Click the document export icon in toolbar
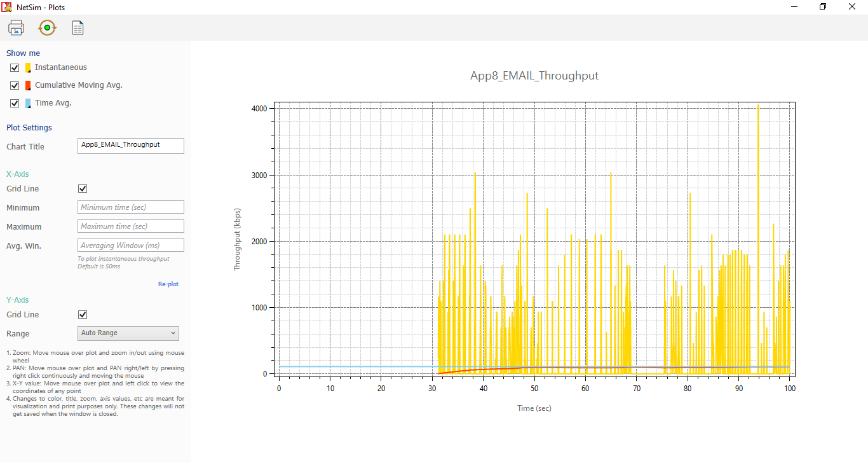The width and height of the screenshot is (868, 463). [78, 28]
